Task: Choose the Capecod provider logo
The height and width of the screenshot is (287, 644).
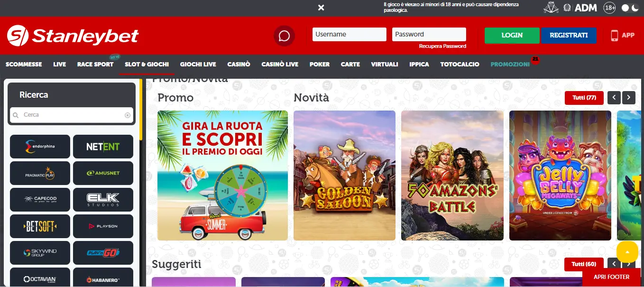Action: pos(40,200)
